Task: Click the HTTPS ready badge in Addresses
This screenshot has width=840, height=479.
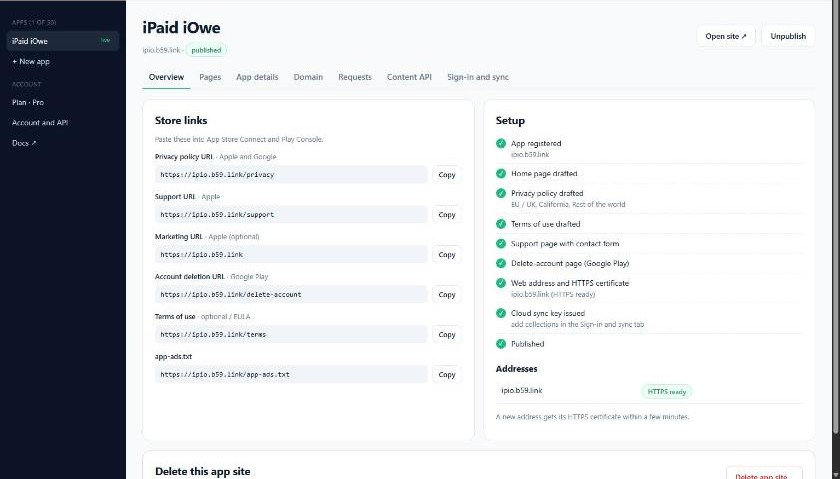Action: click(666, 392)
